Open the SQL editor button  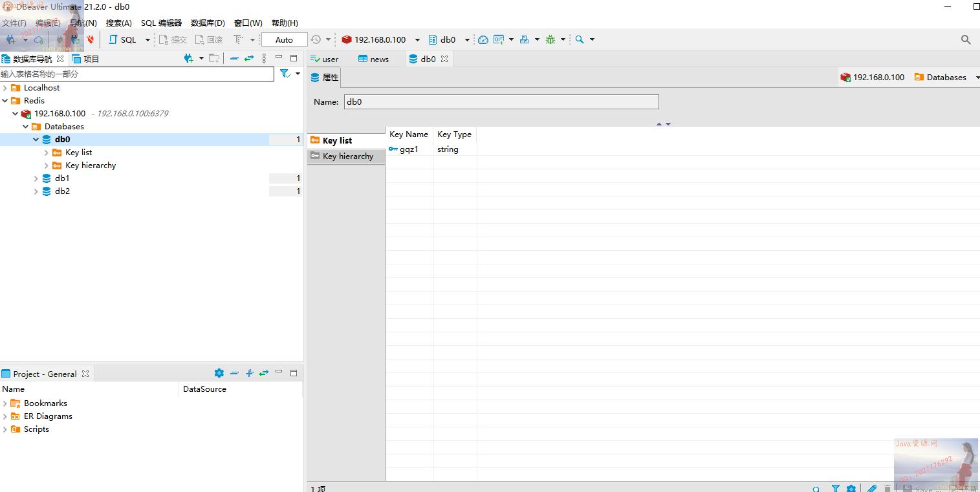(x=123, y=39)
